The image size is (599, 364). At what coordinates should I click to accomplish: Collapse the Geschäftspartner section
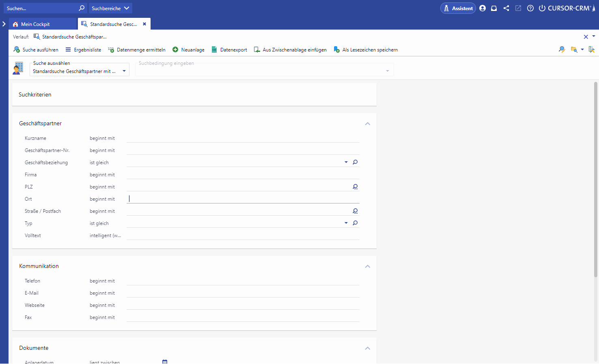367,124
